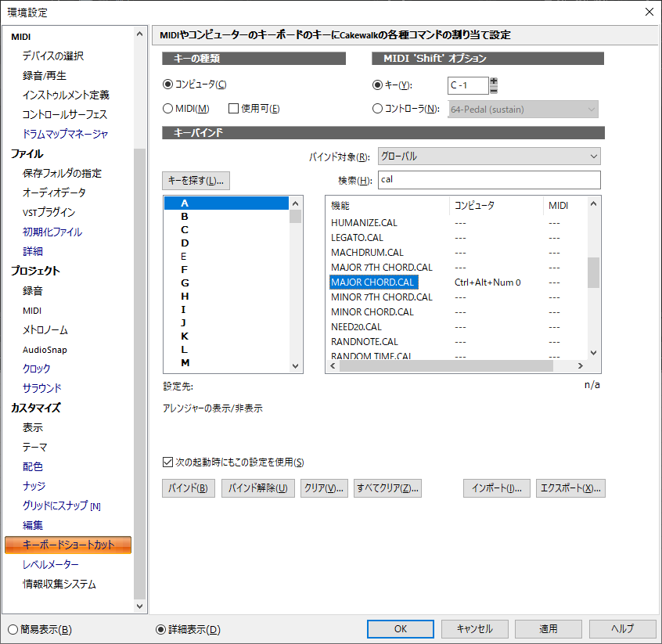Uncheck 次の起動時にもこの設定を使用 checkbox
The width and height of the screenshot is (662, 644).
pos(167,462)
